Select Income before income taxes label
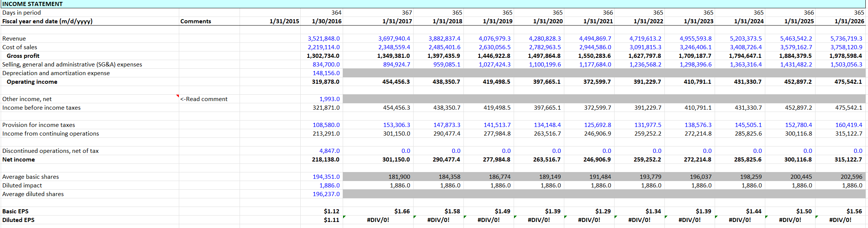Image resolution: width=868 pixels, height=228 pixels. (41, 107)
